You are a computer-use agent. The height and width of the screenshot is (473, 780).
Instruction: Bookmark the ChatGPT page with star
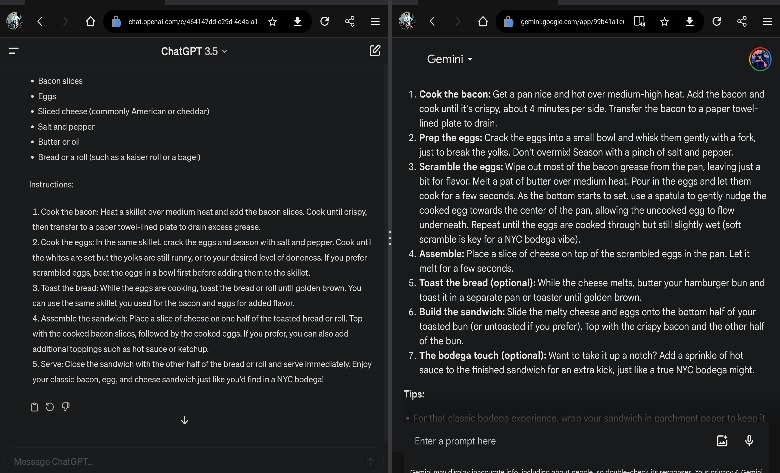coord(273,21)
